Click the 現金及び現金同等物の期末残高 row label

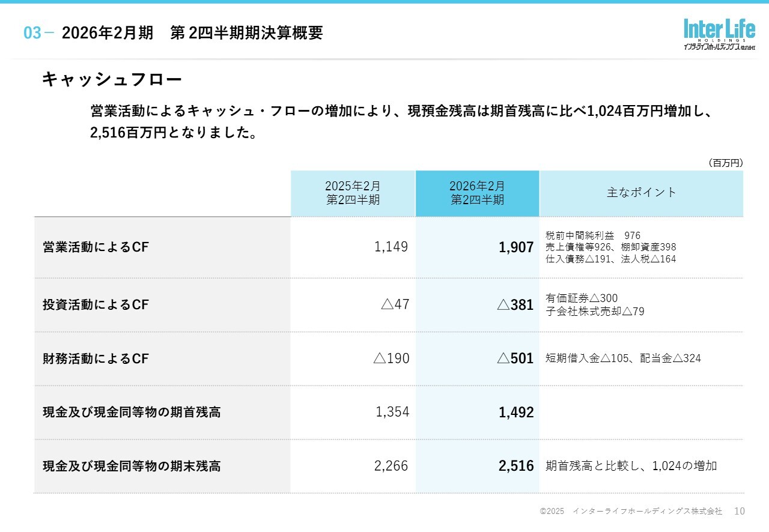click(132, 466)
